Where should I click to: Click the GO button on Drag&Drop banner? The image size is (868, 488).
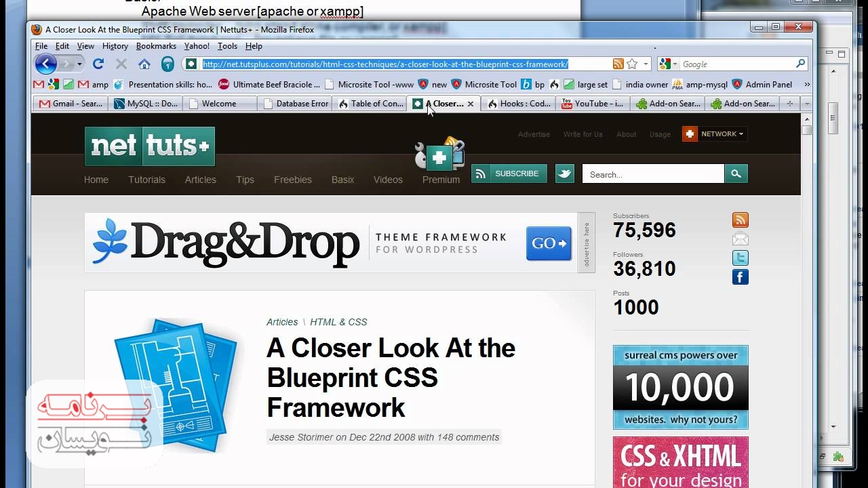(549, 243)
